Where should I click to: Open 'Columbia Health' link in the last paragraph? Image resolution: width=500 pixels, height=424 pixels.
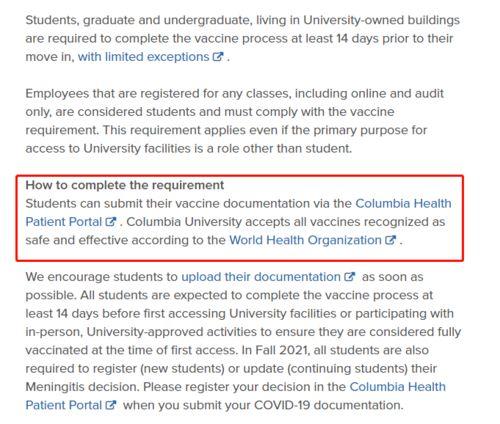point(397,387)
